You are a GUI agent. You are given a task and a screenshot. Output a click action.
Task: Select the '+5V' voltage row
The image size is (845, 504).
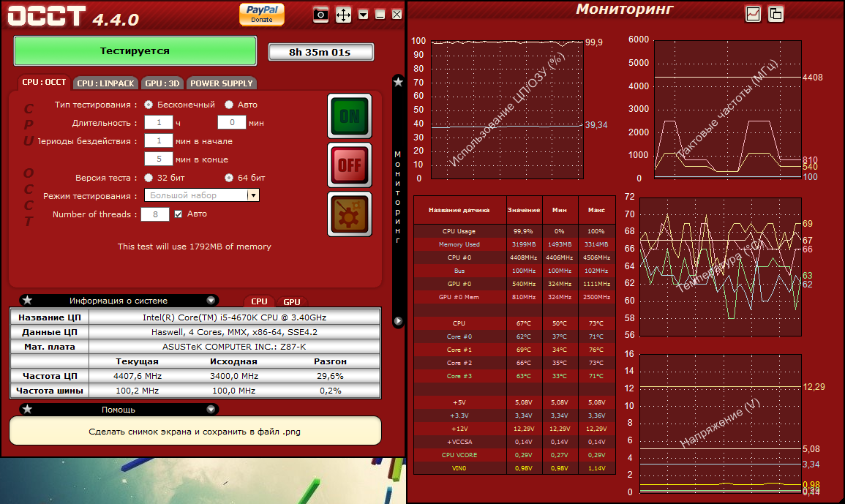[514, 402]
